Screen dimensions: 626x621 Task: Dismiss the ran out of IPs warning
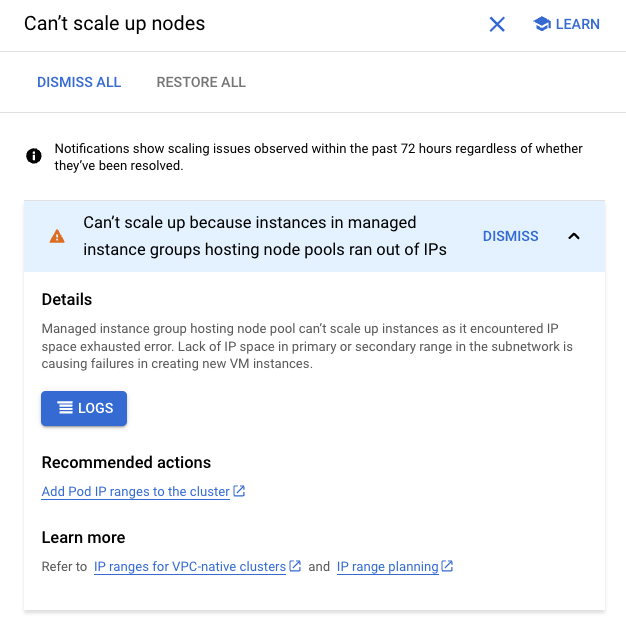pos(510,236)
